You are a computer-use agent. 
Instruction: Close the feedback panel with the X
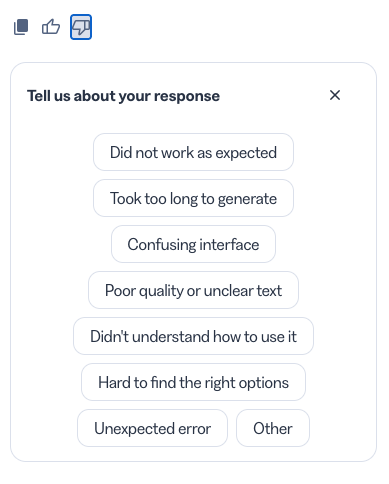point(335,95)
